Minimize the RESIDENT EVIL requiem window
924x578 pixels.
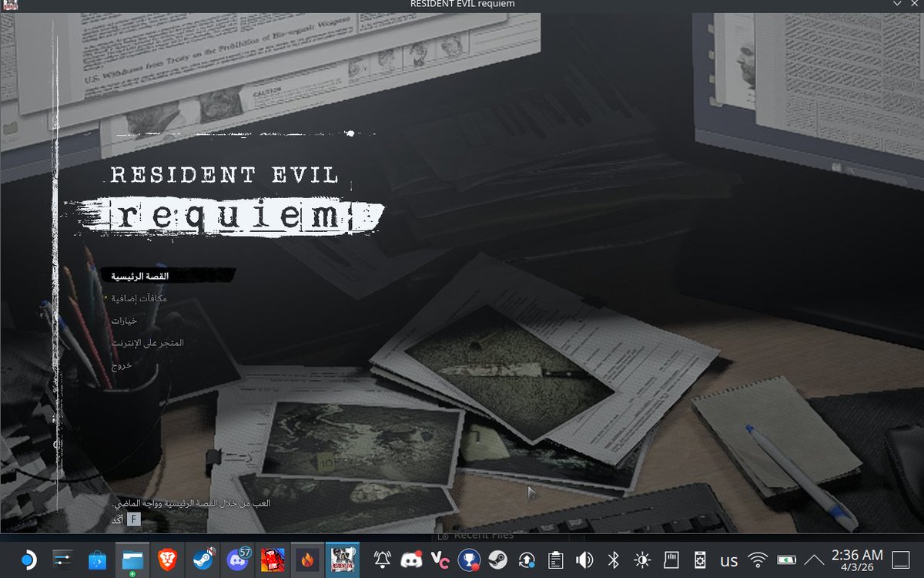(x=896, y=4)
